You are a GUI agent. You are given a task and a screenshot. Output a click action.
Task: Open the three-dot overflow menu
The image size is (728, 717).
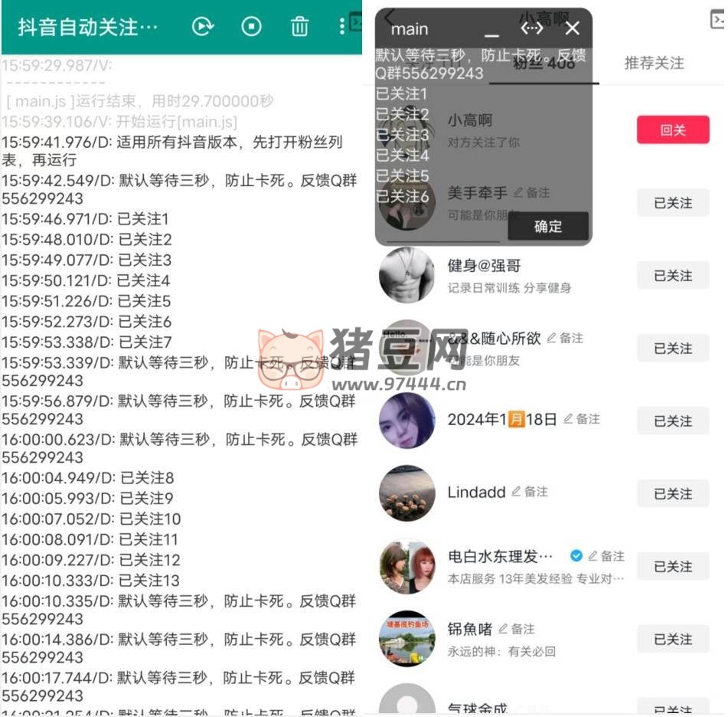tap(341, 27)
